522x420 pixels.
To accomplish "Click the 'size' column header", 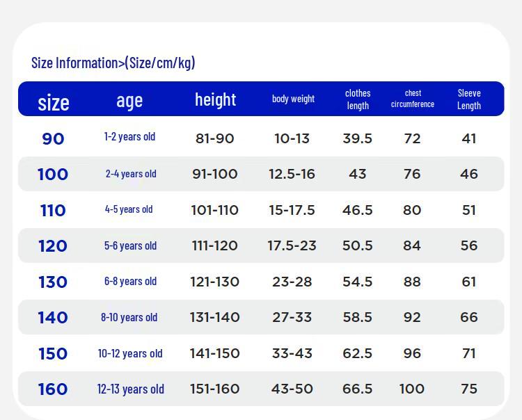I will (54, 102).
